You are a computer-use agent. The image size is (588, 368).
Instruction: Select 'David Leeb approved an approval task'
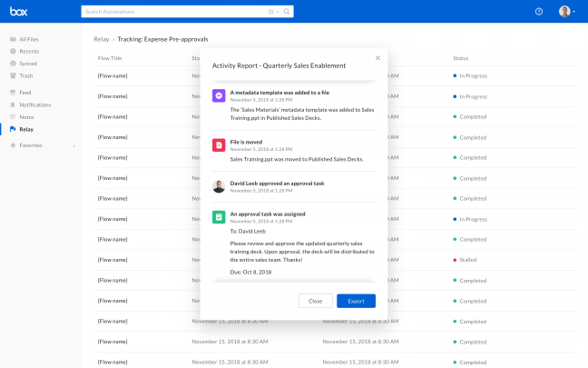pos(277,184)
